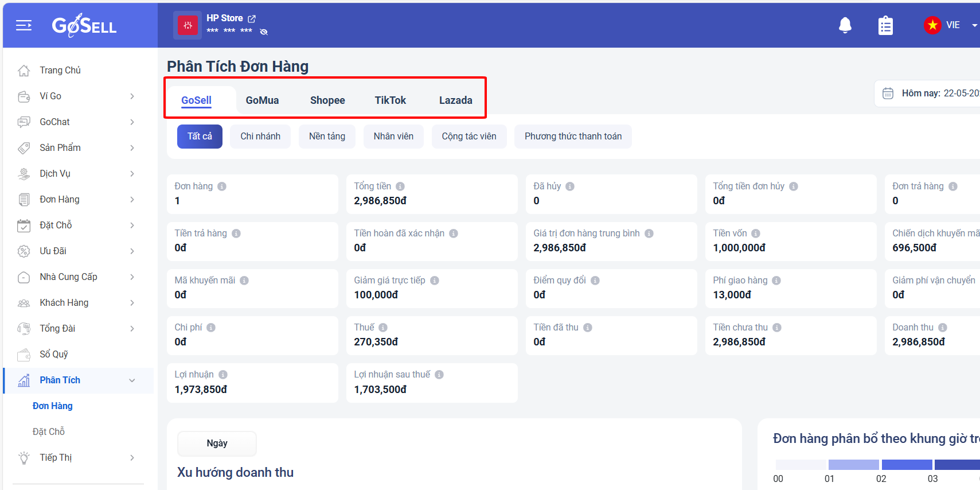The image size is (980, 490).
Task: Expand Dịch Vụ chevron
Action: (132, 174)
